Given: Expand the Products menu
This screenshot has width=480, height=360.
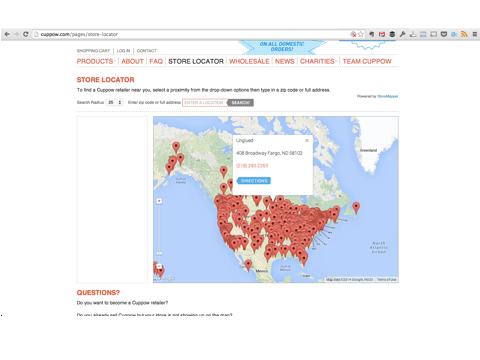Looking at the screenshot, I should (x=96, y=61).
